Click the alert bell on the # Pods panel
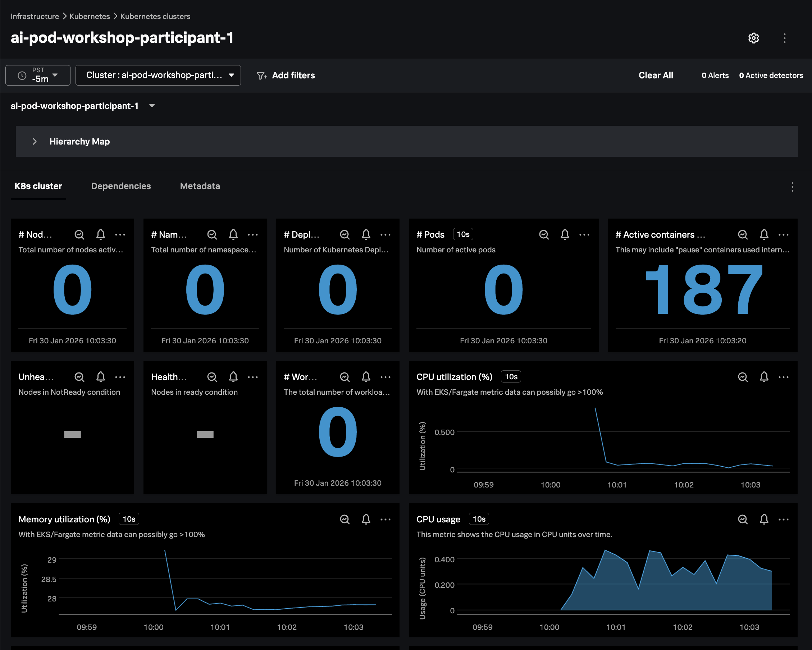This screenshot has width=812, height=650. [x=565, y=234]
